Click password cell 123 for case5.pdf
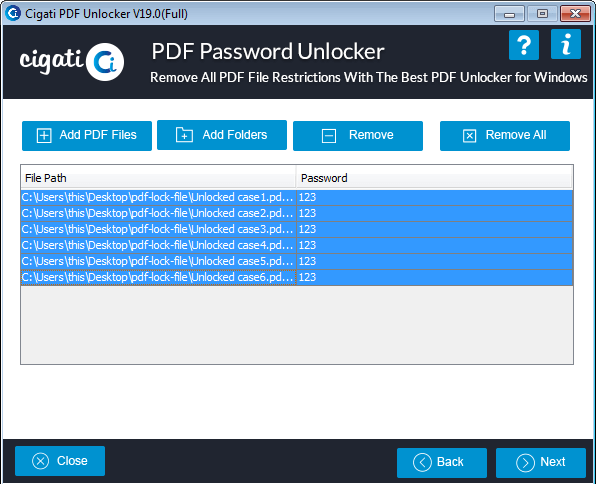596x484 pixels. coord(434,261)
